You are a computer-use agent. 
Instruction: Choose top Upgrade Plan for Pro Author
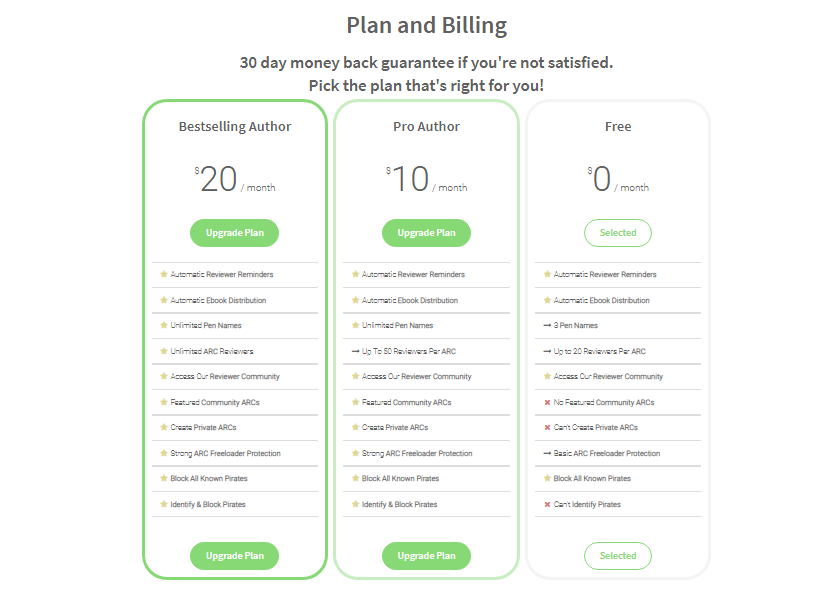pyautogui.click(x=426, y=233)
